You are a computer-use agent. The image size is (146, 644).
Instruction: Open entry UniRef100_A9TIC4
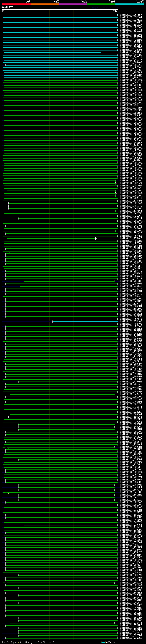coord(131,72)
